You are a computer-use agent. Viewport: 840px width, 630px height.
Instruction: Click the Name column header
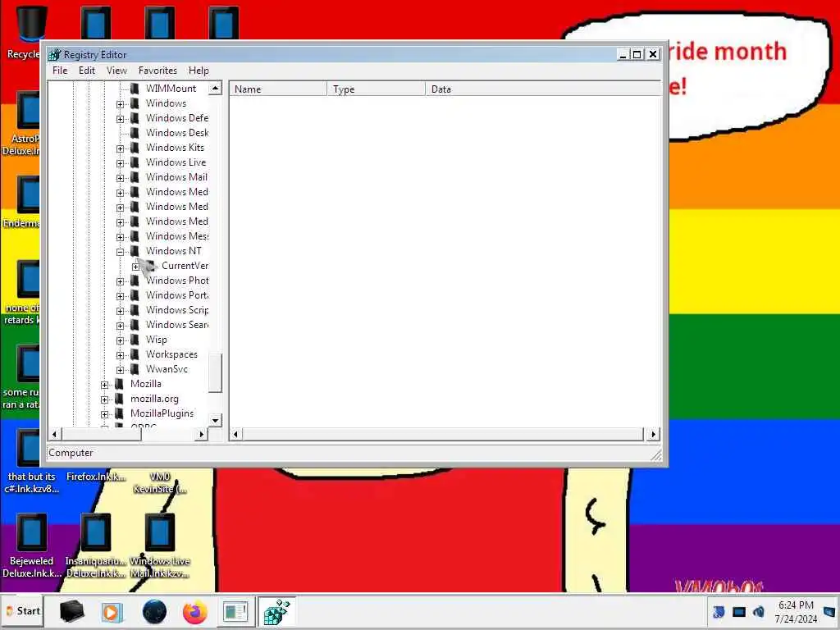[x=278, y=89]
